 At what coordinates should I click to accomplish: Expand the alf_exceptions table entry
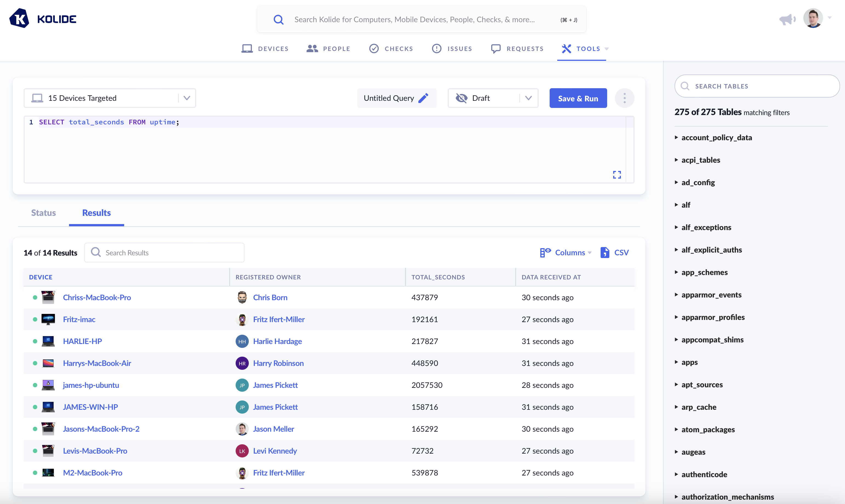point(706,227)
